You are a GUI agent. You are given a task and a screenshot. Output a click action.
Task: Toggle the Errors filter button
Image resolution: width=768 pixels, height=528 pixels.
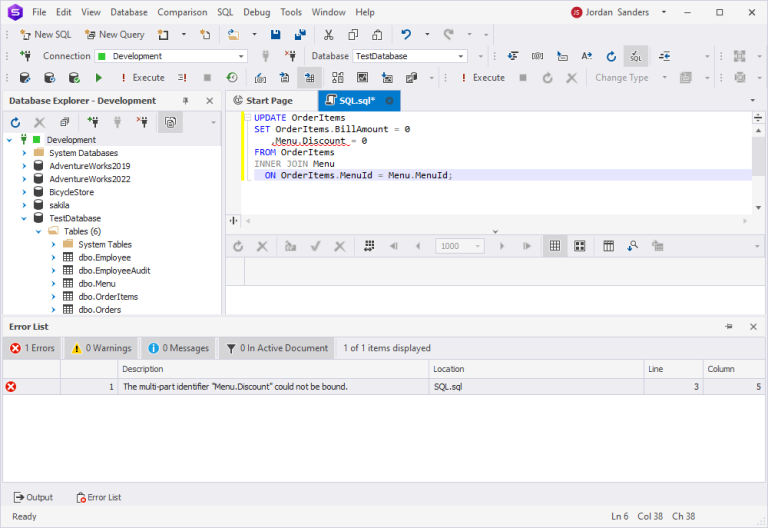pyautogui.click(x=32, y=348)
